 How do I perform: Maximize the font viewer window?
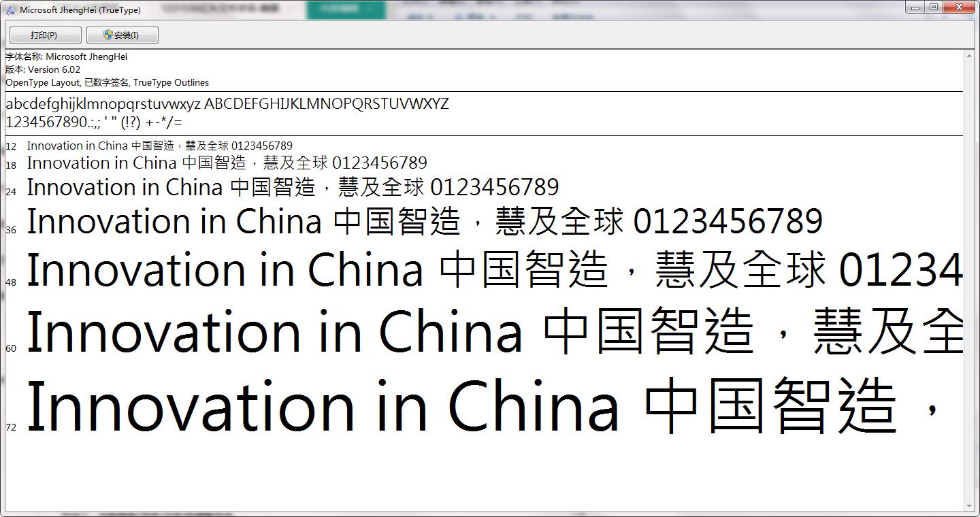pyautogui.click(x=932, y=7)
